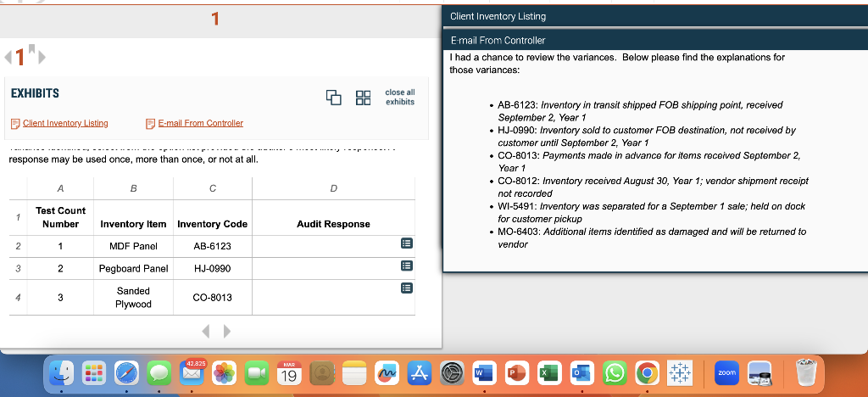Open Google Chrome from the Dock

647,373
